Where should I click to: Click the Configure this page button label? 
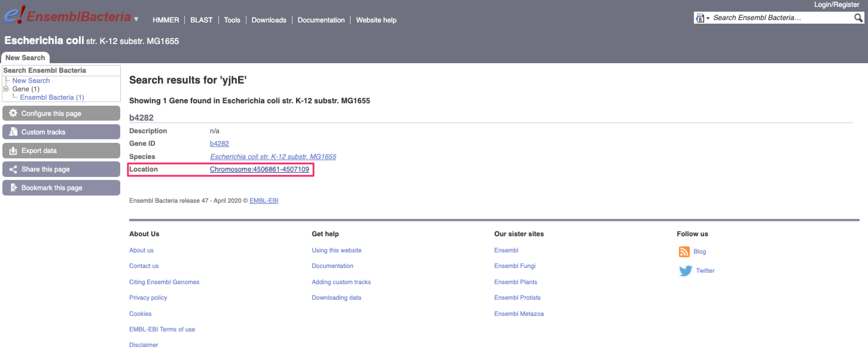(51, 114)
